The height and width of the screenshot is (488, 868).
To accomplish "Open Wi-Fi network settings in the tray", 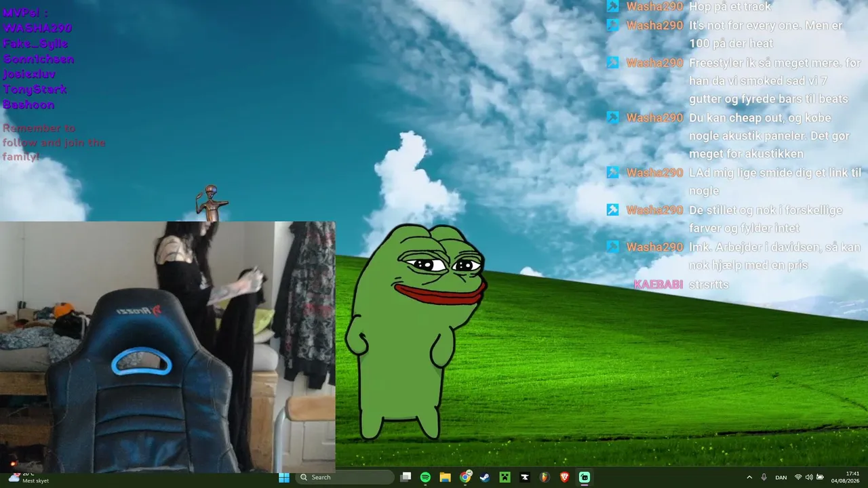I will coord(798,477).
